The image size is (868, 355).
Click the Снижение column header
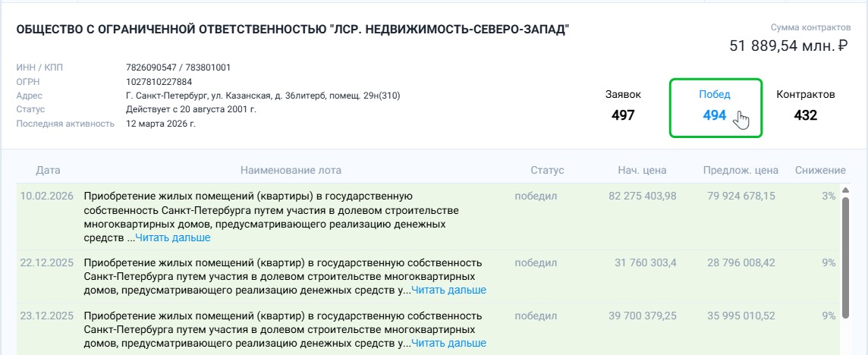coord(820,170)
